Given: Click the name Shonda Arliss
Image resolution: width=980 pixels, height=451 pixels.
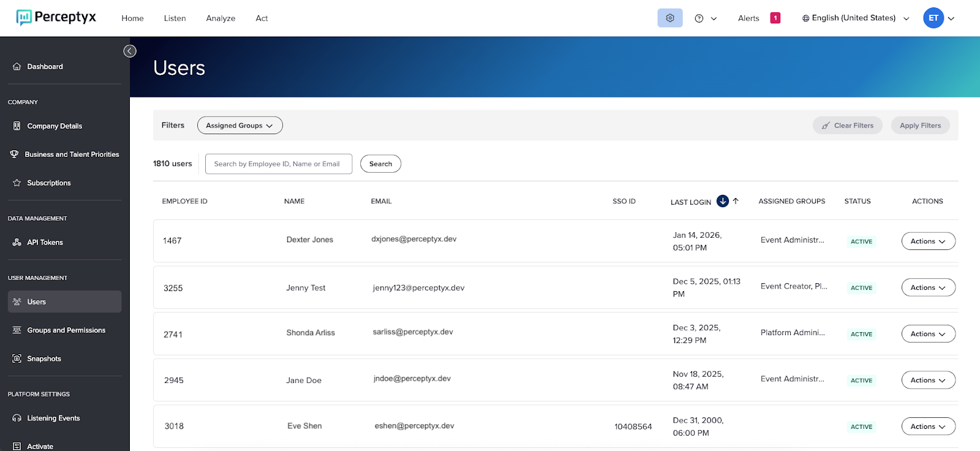Looking at the screenshot, I should coord(311,333).
